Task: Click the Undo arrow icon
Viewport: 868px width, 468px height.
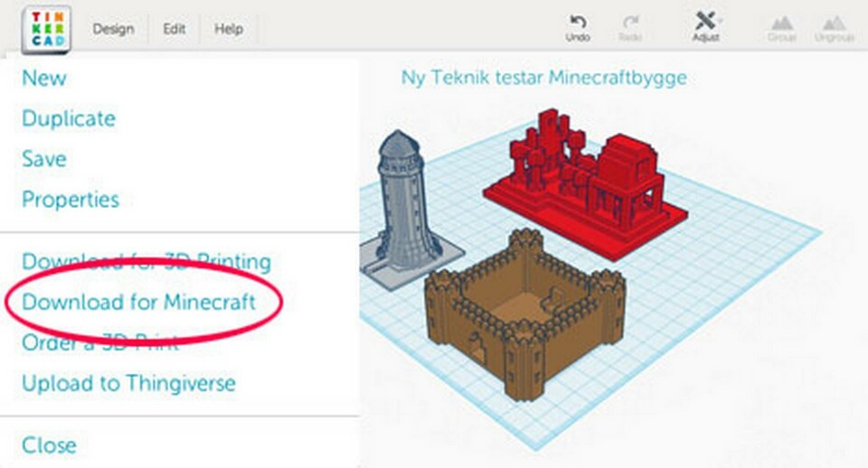Action: coord(578,22)
